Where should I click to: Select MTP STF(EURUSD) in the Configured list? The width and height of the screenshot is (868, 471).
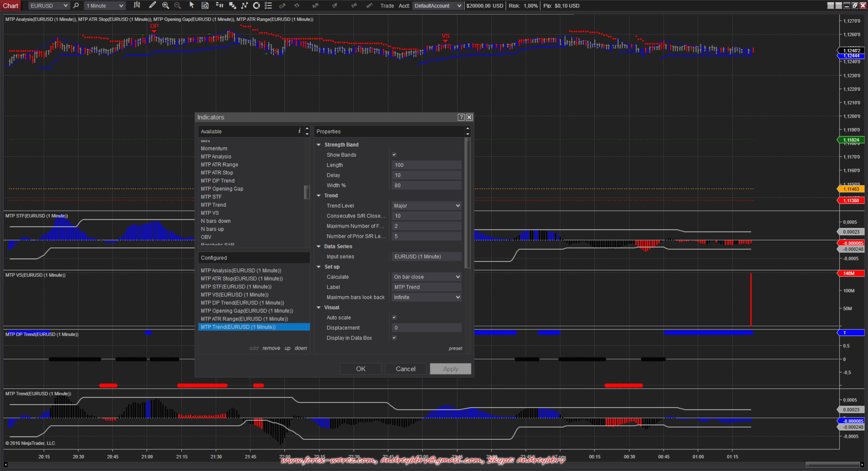pos(236,287)
